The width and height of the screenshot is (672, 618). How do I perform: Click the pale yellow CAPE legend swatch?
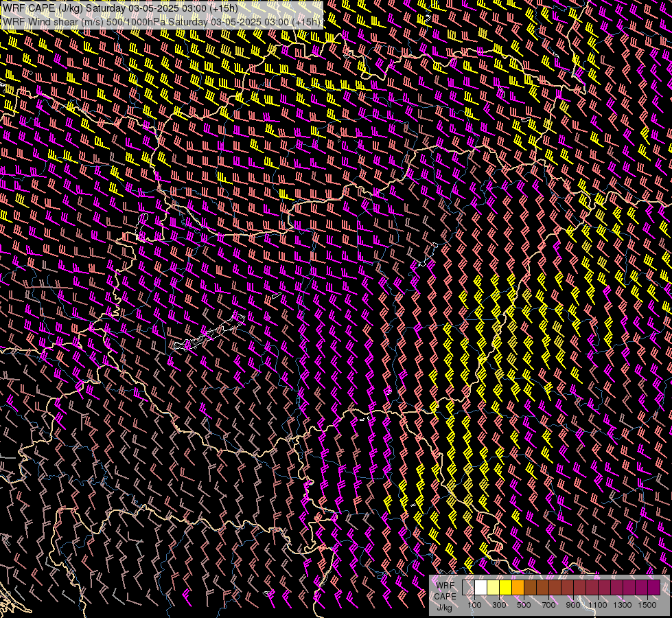pyautogui.click(x=494, y=587)
